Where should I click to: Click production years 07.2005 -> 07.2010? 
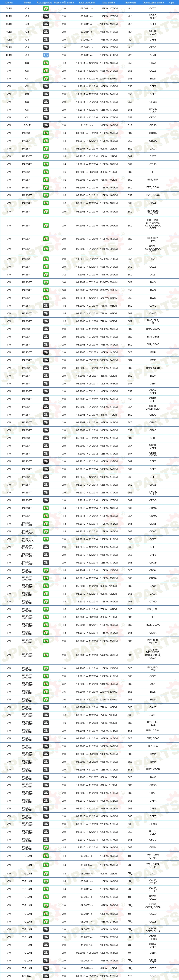point(87,226)
